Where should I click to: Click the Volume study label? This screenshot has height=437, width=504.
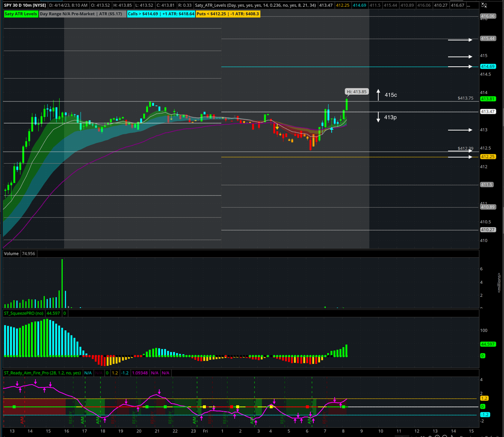point(11,254)
